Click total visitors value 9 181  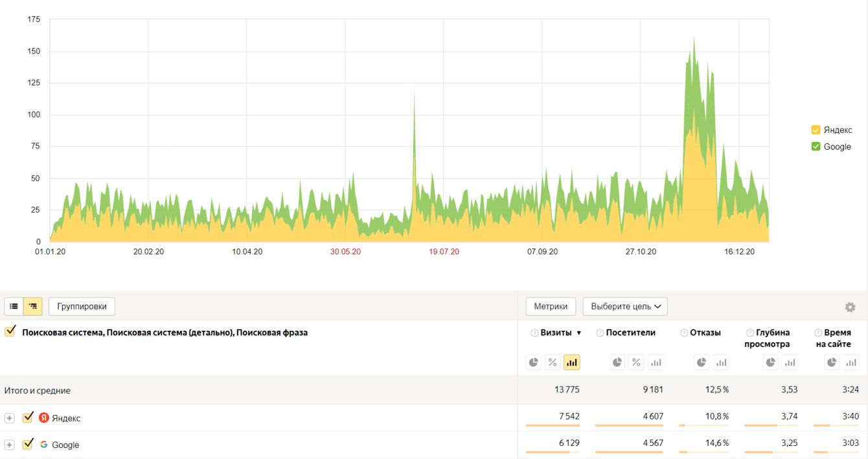pyautogui.click(x=653, y=390)
